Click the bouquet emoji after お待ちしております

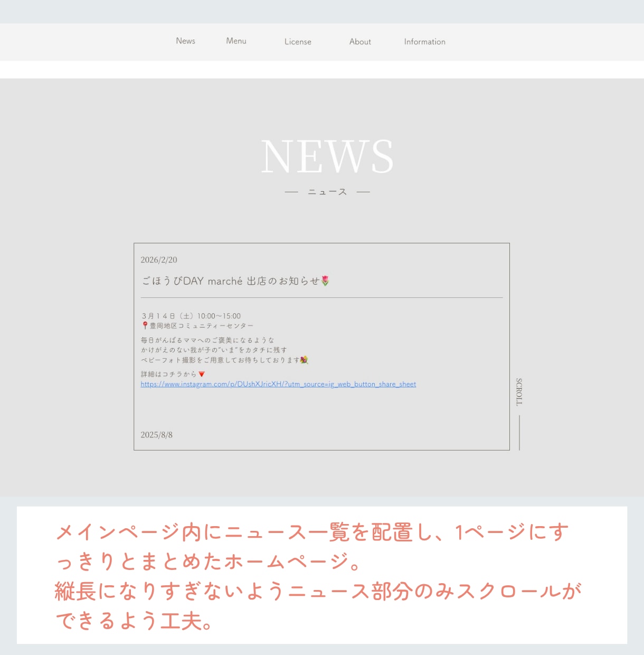pos(304,360)
